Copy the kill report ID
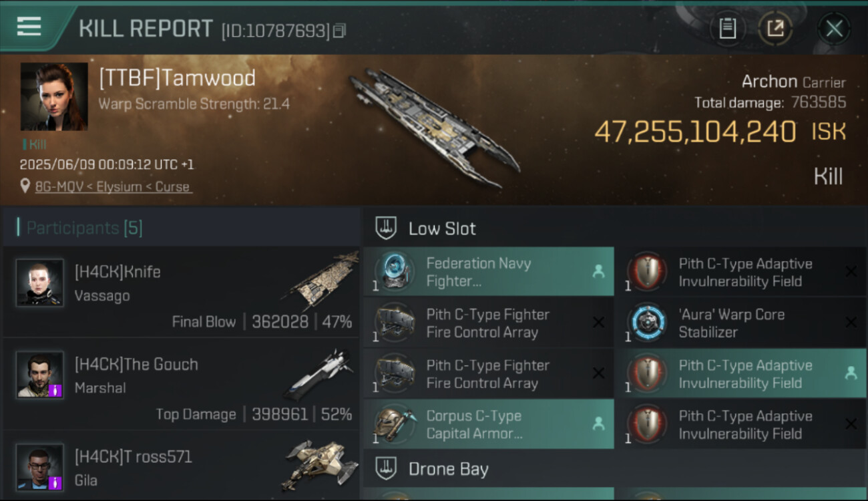Viewport: 868px width, 501px height. coord(340,31)
